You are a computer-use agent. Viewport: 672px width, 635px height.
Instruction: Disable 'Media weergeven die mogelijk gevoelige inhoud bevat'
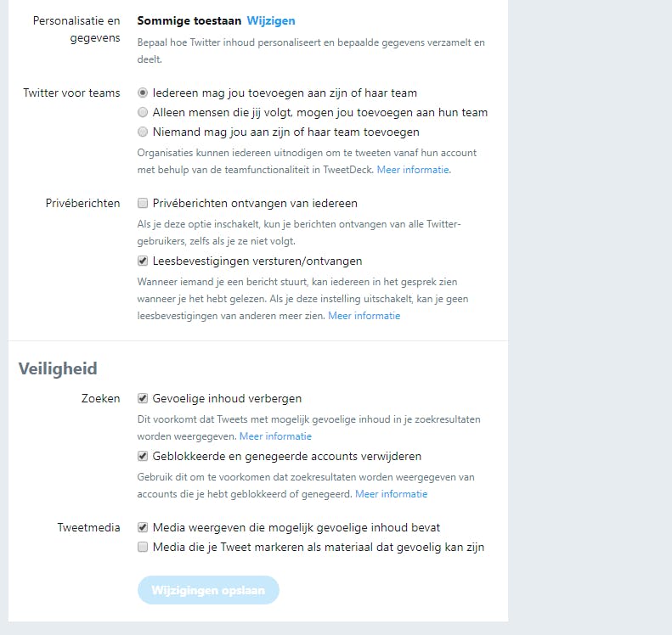[143, 527]
